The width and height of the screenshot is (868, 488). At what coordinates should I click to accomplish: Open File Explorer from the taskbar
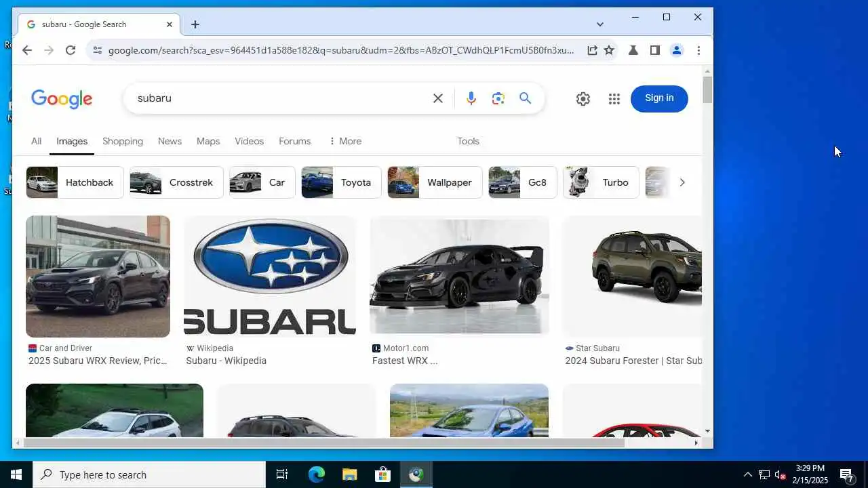pos(349,474)
